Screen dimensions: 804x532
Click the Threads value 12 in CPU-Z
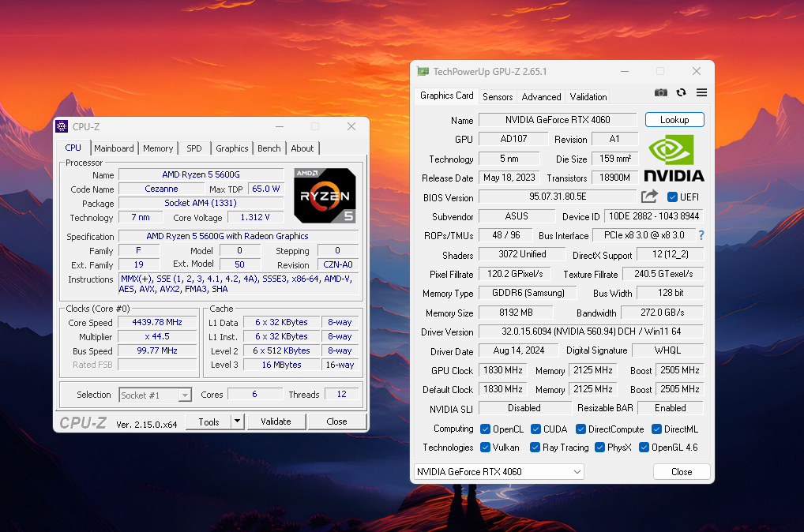[341, 394]
